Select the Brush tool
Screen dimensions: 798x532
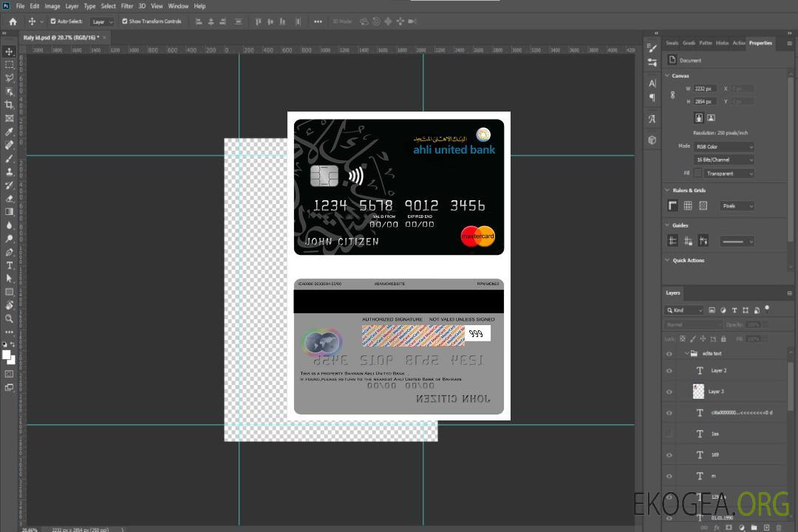tap(9, 158)
